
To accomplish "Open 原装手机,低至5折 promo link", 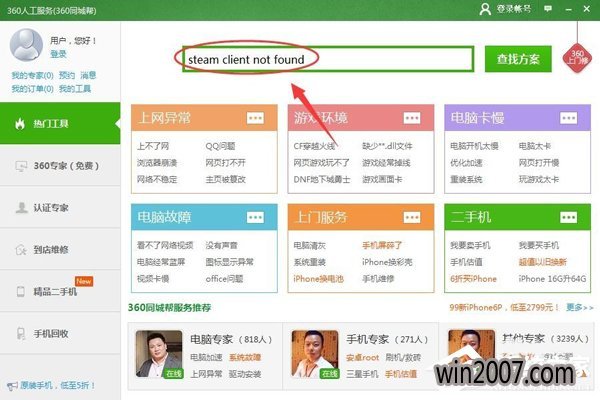I will coord(57,385).
